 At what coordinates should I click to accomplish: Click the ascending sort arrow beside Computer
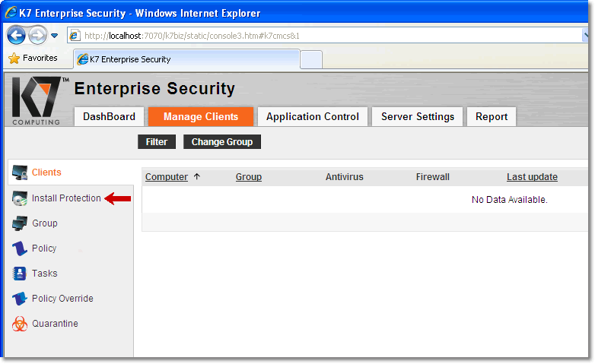(196, 176)
